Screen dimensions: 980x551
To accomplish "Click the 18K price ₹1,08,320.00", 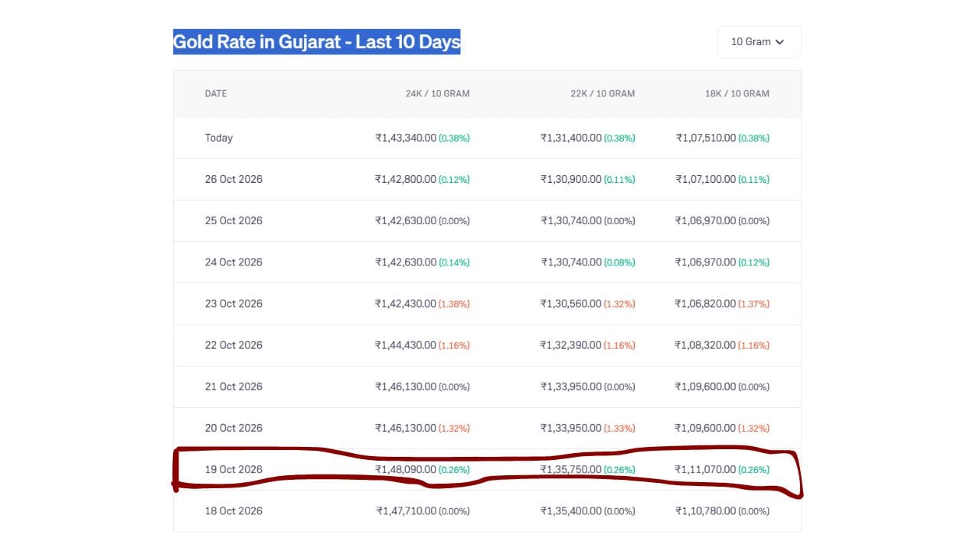I will (706, 344).
